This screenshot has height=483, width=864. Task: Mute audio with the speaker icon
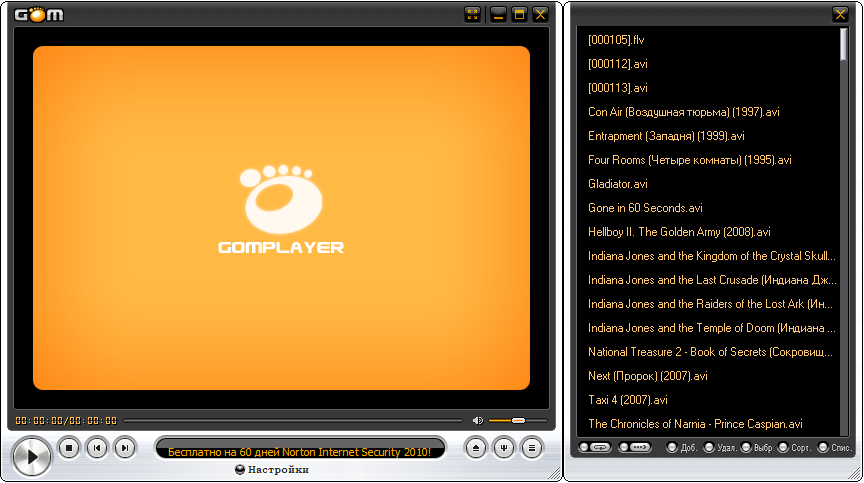[x=478, y=420]
